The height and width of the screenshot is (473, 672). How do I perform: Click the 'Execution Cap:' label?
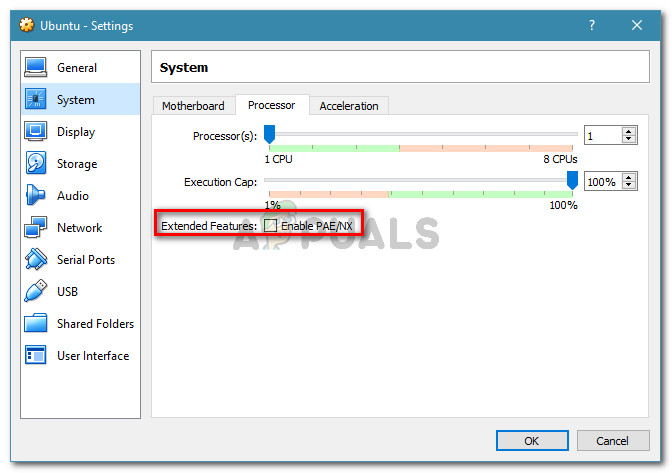pos(220,182)
